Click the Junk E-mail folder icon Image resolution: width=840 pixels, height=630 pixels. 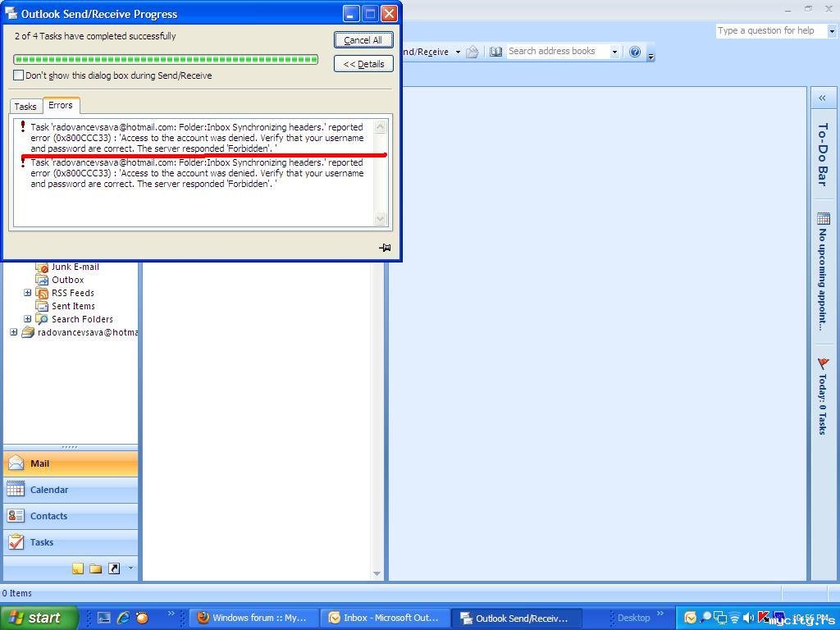tap(42, 267)
